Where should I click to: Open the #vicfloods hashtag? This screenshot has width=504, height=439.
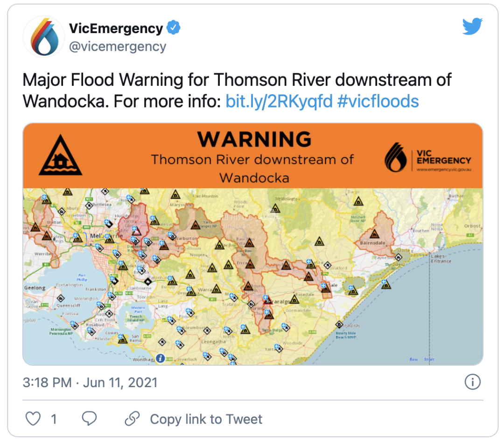pyautogui.click(x=378, y=101)
